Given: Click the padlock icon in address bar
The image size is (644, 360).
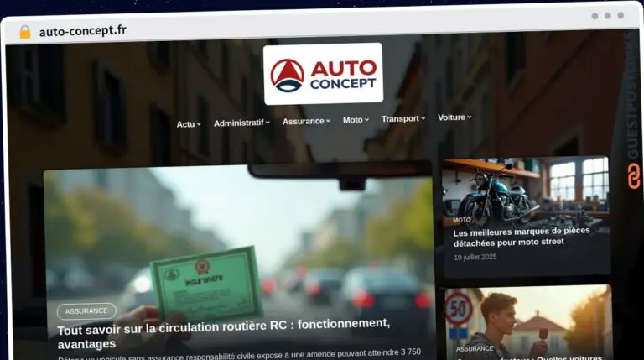Looking at the screenshot, I should click(25, 32).
